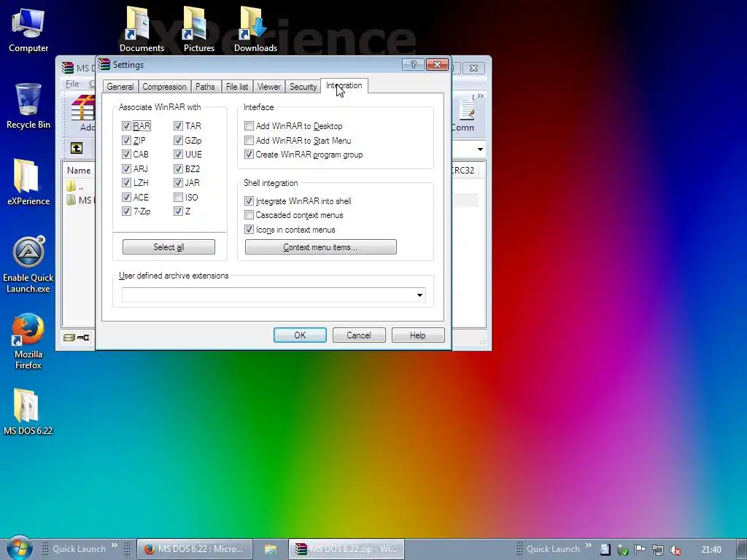Toggle GZip file association
Viewport: 747px width, 560px height.
pyautogui.click(x=178, y=141)
